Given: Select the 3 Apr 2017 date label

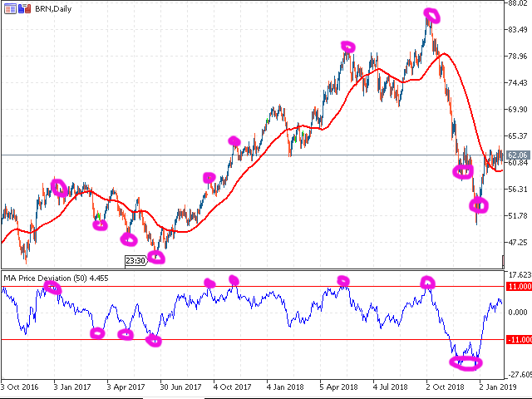Looking at the screenshot, I should pos(126,387).
